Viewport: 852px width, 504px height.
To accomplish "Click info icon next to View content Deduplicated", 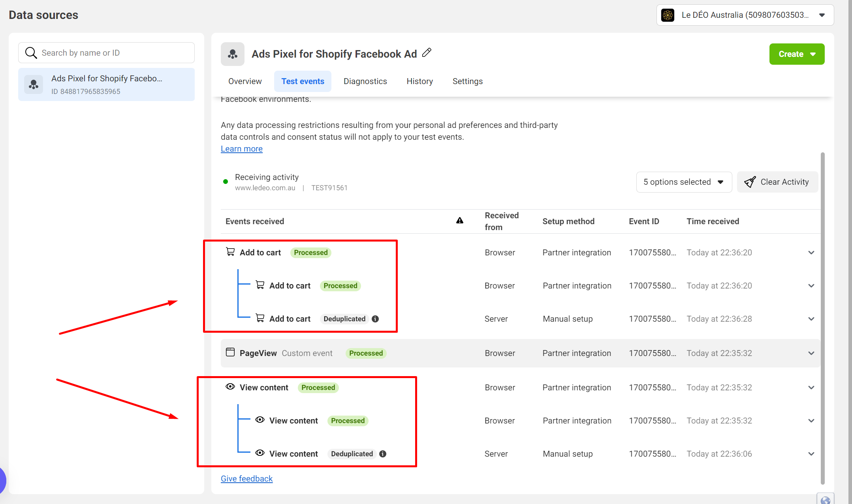I will [x=383, y=454].
